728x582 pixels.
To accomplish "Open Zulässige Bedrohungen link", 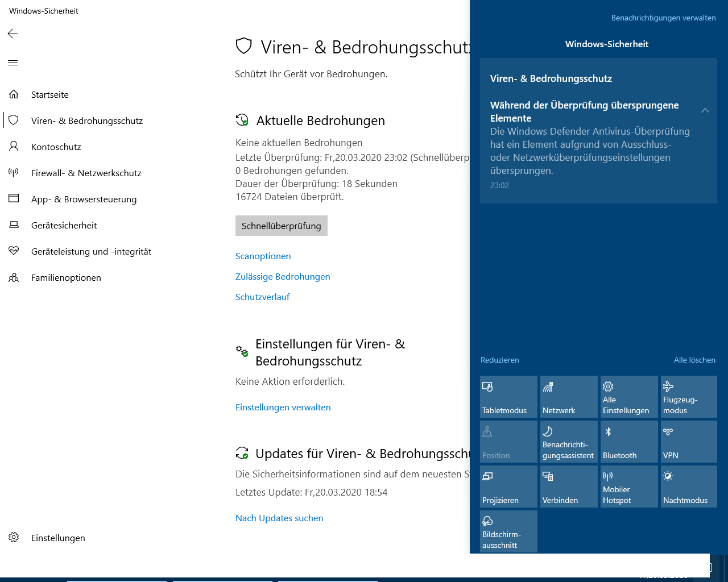I will (283, 277).
